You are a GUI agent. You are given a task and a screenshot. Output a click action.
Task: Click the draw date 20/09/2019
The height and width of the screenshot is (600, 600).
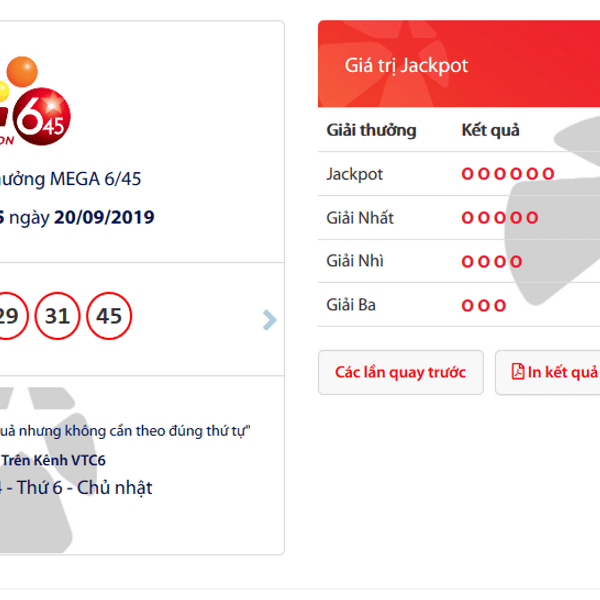point(104,217)
